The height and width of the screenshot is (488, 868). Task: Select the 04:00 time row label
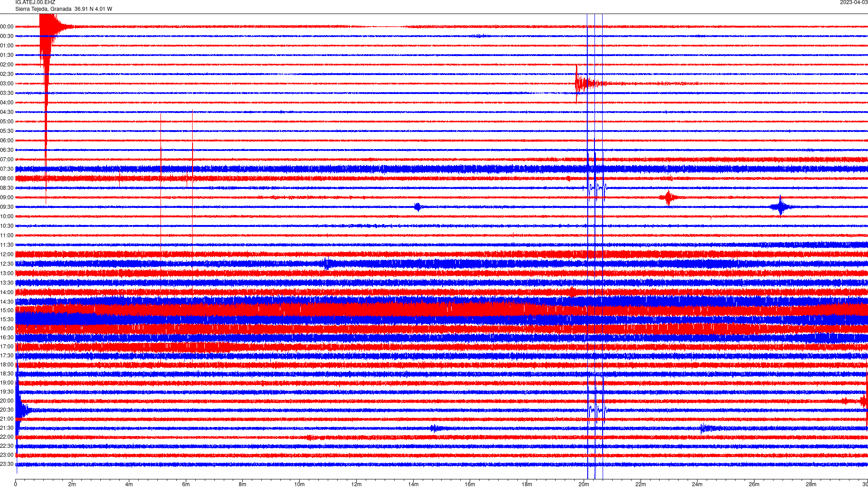pyautogui.click(x=7, y=103)
